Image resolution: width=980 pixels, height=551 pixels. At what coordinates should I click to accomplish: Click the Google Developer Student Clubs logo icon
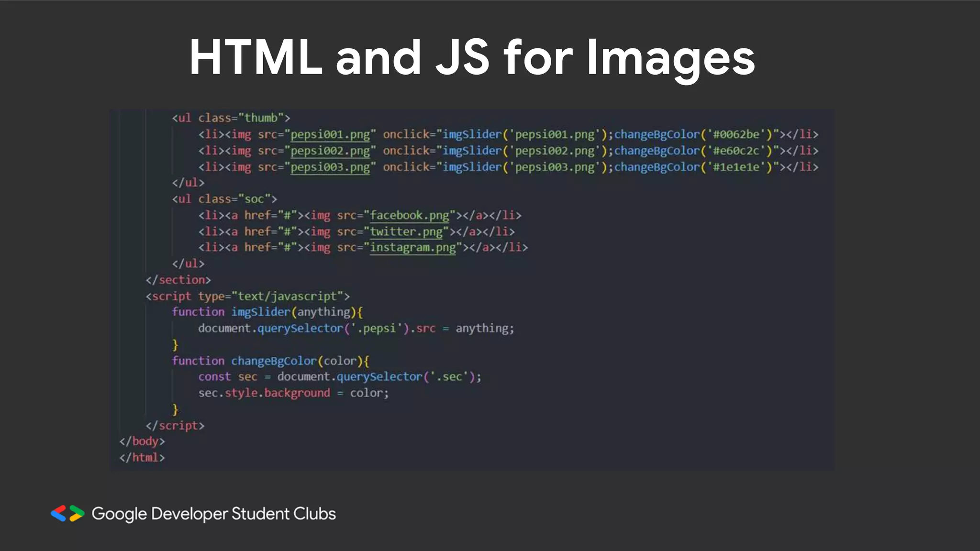(x=67, y=513)
